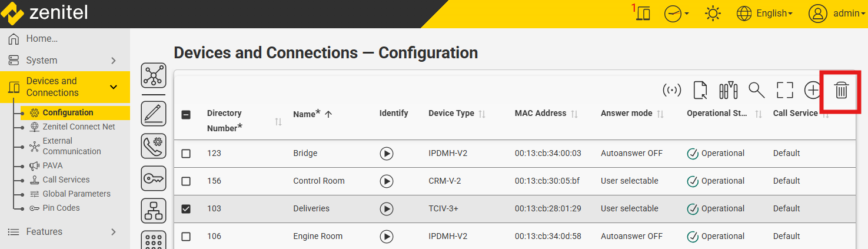This screenshot has height=249, width=868.
Task: Uncheck the Deliveries row checkbox
Action: 186,209
